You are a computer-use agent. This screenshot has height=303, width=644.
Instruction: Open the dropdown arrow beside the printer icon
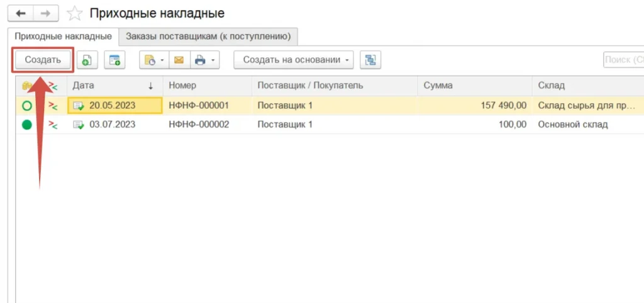tap(213, 60)
